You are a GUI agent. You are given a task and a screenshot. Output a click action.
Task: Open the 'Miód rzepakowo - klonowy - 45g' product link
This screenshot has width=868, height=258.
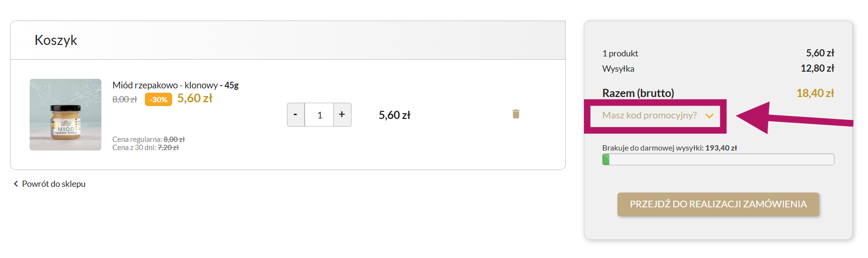(175, 86)
